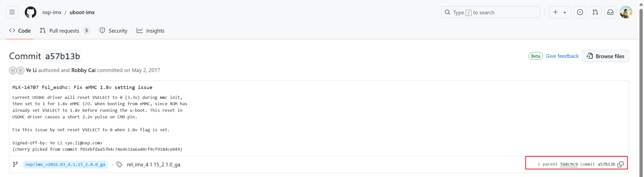Open branch nxp/imx_v2016.03_4.1.15_2.0.0_ga
Screen dimensions: 644x177
tap(65, 164)
